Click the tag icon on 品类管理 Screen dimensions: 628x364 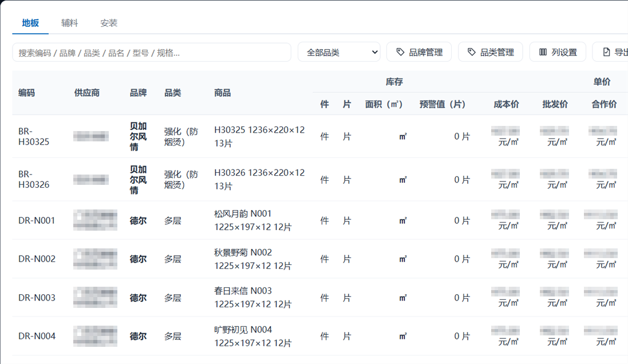tap(472, 52)
